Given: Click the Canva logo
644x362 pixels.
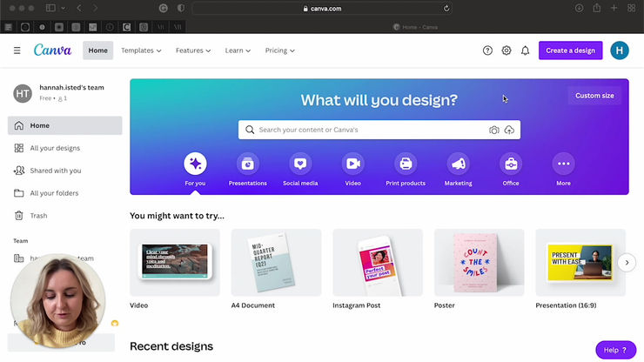Looking at the screenshot, I should pos(52,50).
